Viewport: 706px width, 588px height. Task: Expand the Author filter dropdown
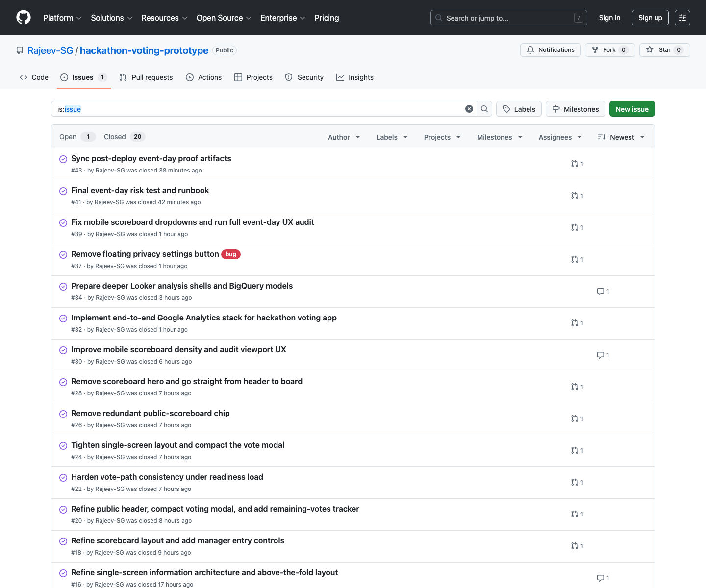coord(343,137)
